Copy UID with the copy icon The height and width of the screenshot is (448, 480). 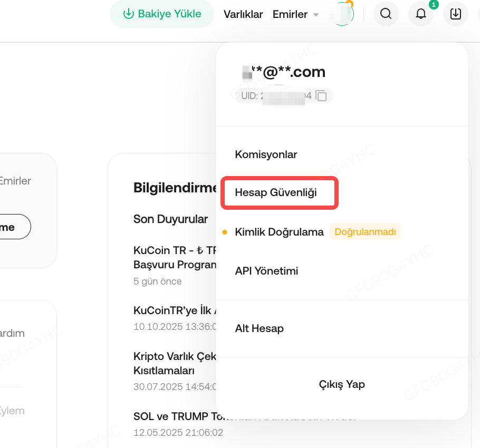(321, 96)
